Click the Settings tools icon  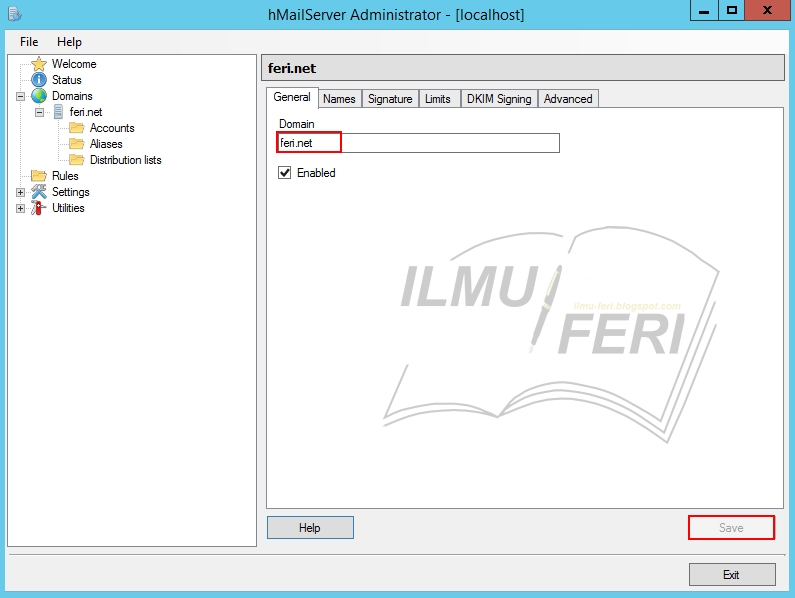[x=39, y=192]
